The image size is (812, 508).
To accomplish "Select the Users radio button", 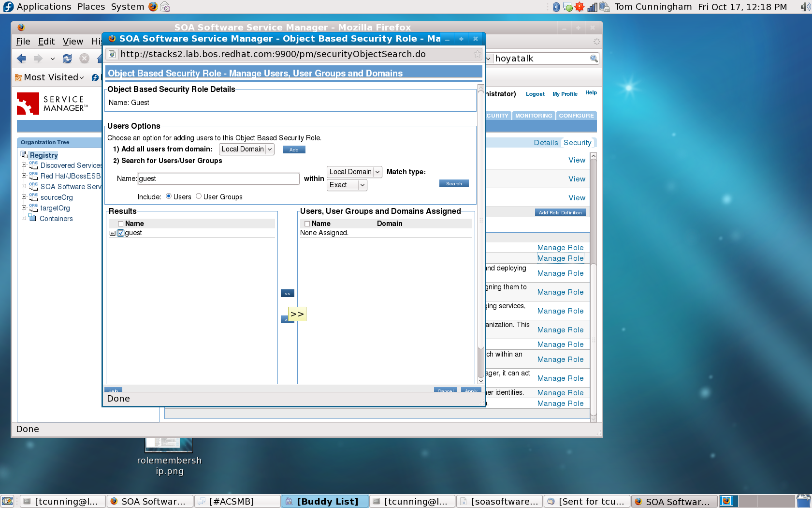I will tap(169, 196).
